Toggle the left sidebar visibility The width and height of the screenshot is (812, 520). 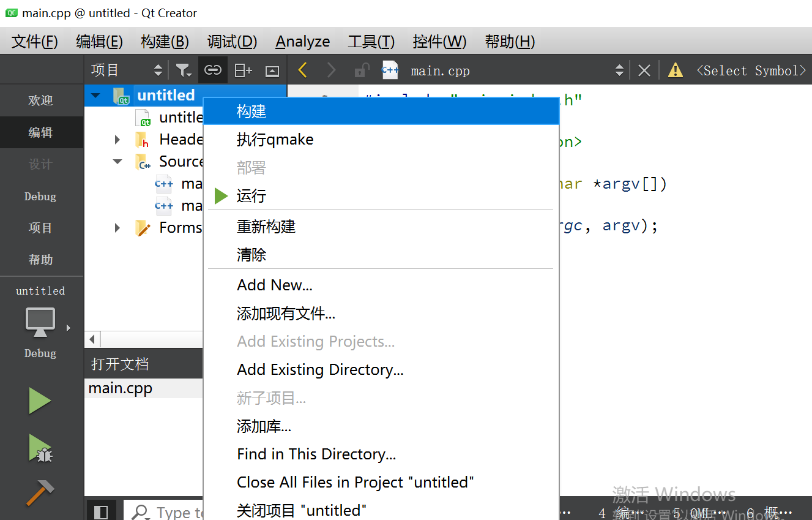(x=102, y=511)
